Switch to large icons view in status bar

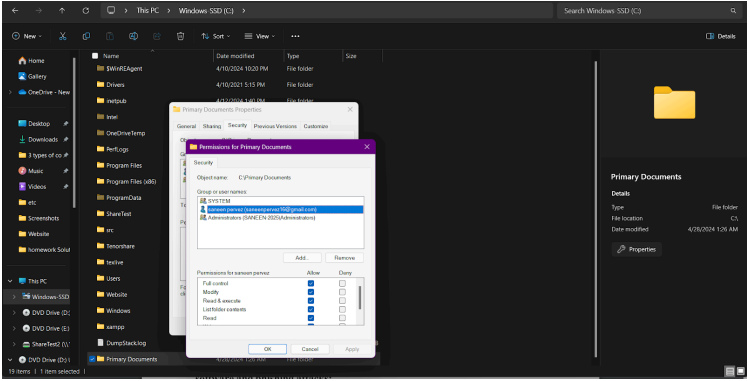[740, 371]
